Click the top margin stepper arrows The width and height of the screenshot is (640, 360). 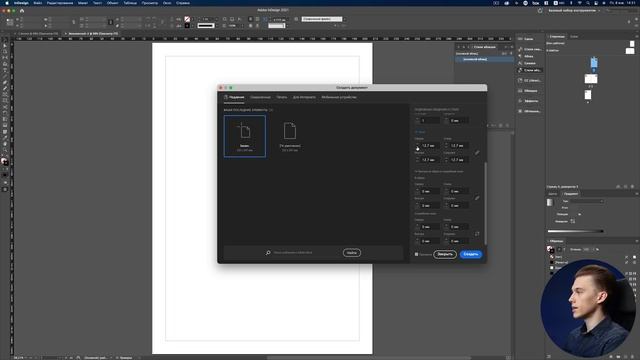[417, 146]
